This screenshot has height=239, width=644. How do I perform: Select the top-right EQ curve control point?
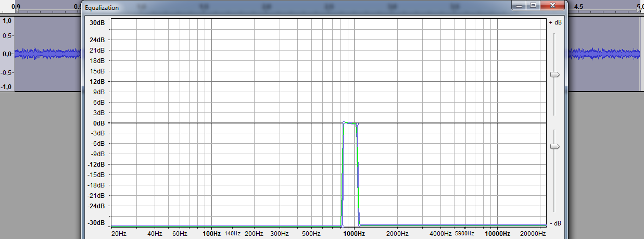[x=357, y=123]
